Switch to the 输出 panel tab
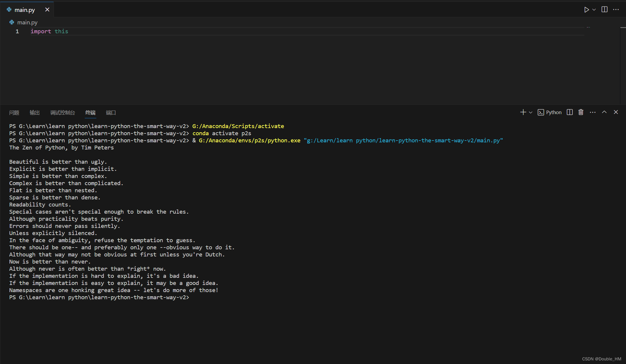Viewport: 626px width, 364px height. pos(34,113)
